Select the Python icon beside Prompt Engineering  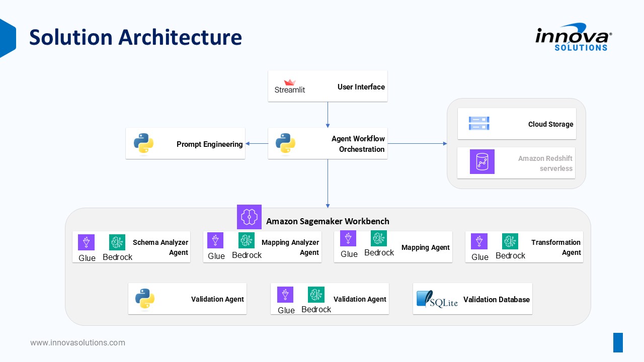point(143,144)
